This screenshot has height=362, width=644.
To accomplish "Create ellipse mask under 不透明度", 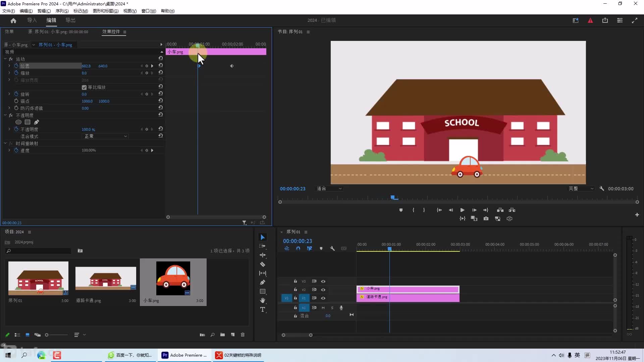I will (x=18, y=122).
